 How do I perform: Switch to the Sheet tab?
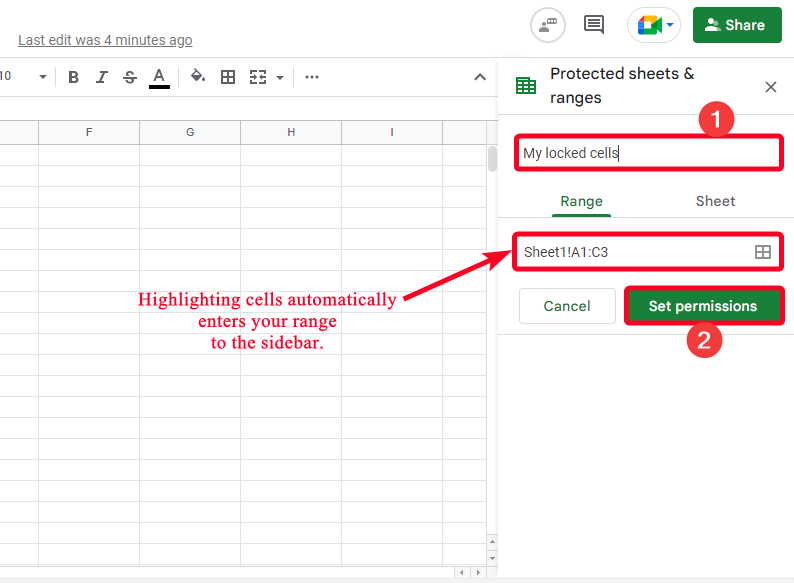(715, 201)
